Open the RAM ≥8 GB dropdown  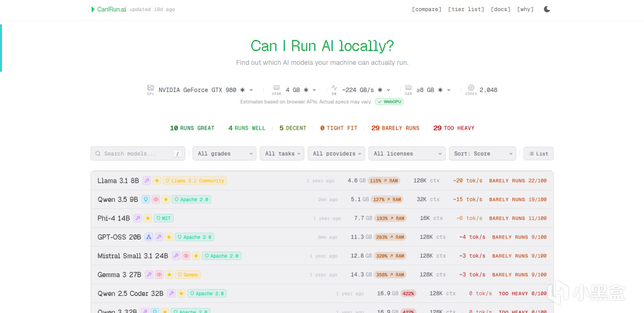click(434, 90)
